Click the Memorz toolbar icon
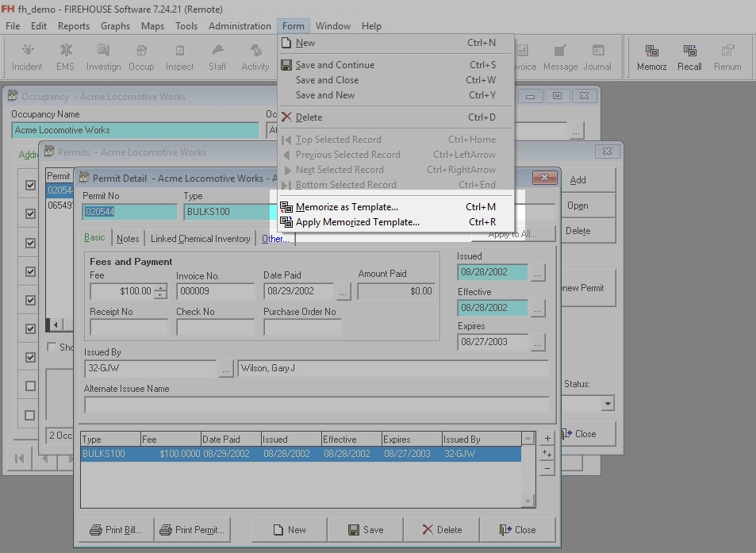This screenshot has height=553, width=756. [x=652, y=57]
